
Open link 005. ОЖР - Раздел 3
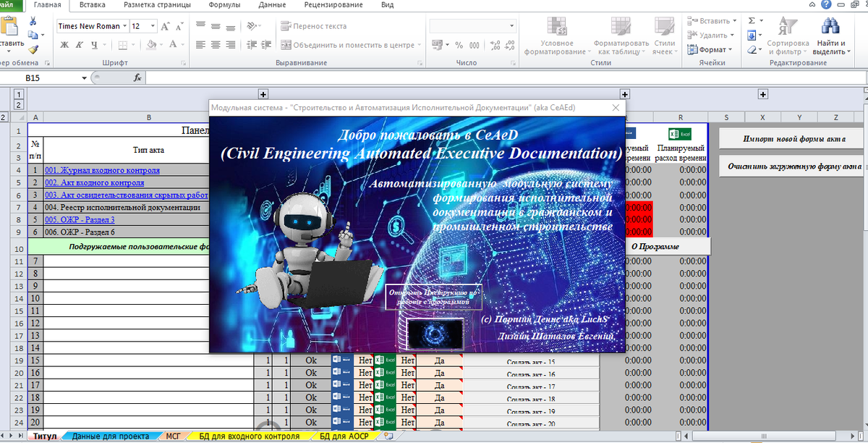tap(80, 220)
